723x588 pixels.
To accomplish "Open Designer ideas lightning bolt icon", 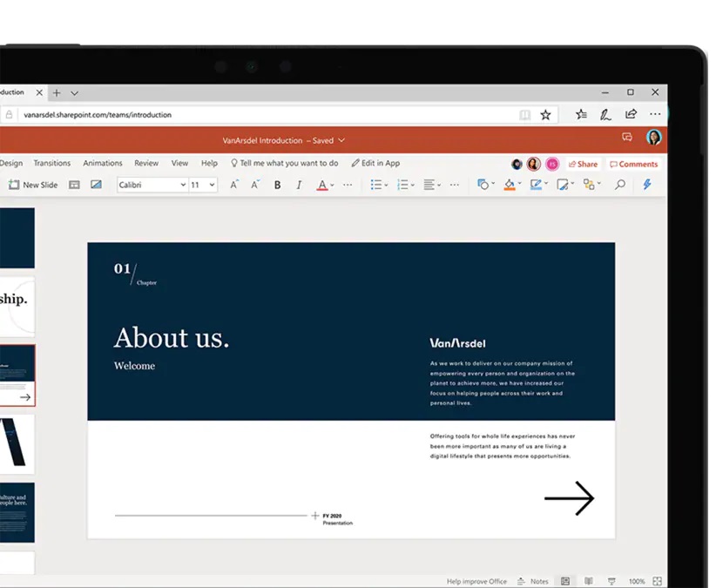I will point(647,185).
